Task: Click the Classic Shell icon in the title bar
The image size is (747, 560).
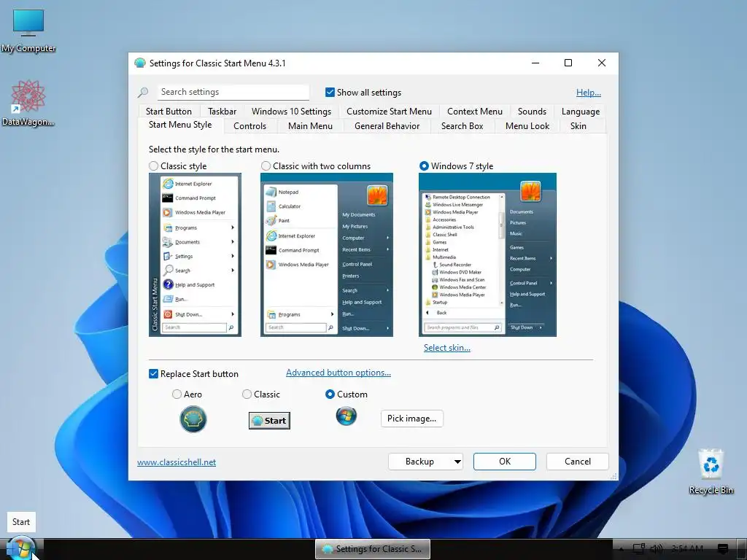Action: tap(139, 63)
